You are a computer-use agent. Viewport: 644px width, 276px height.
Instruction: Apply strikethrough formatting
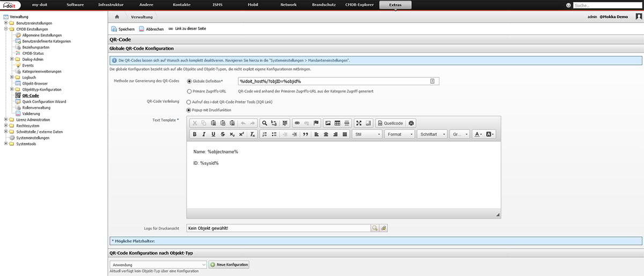222,134
